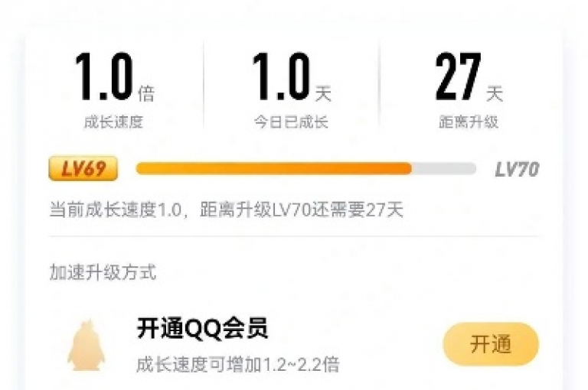Click the 成长速度可增加1.2~2.2倍 subtitle
Viewport: 588px width, 390px height.
point(238,364)
